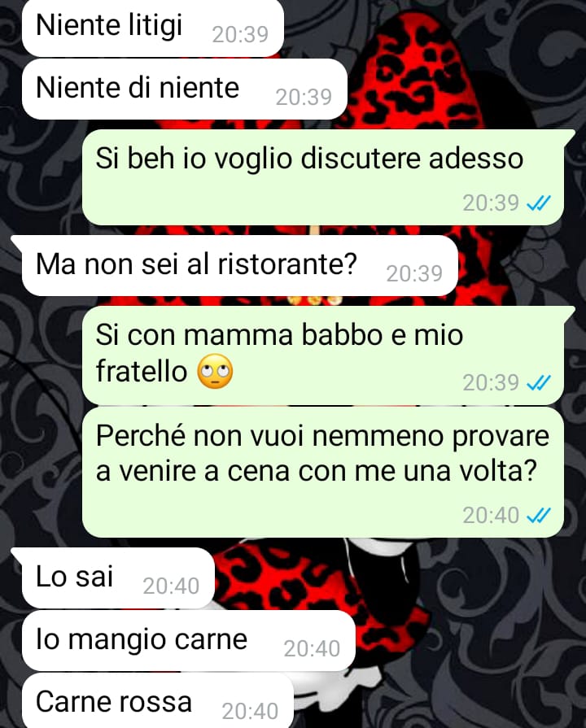Screen dimensions: 586x728
Task: Tap the 'Perché non vuoi nemmeno provare' message
Action: click(x=323, y=472)
